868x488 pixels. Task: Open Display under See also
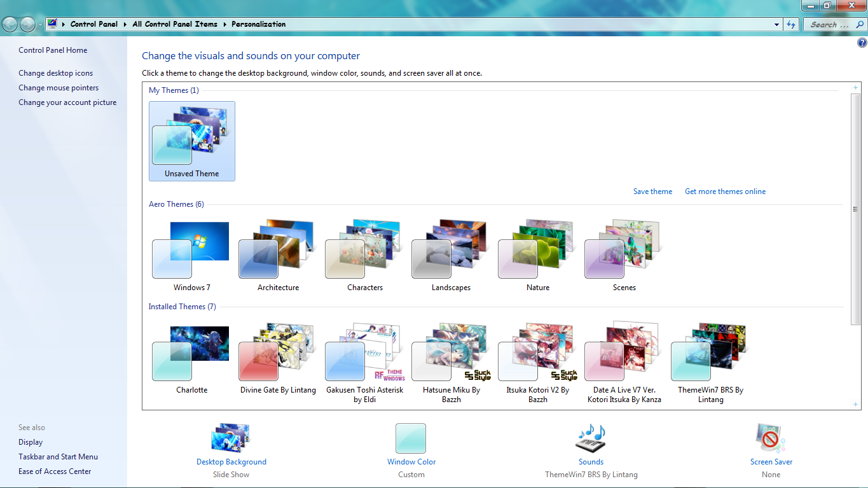(x=31, y=442)
